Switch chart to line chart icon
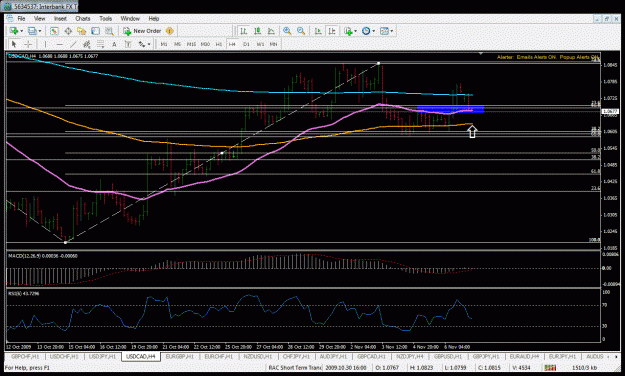625x376 pixels. (x=271, y=31)
